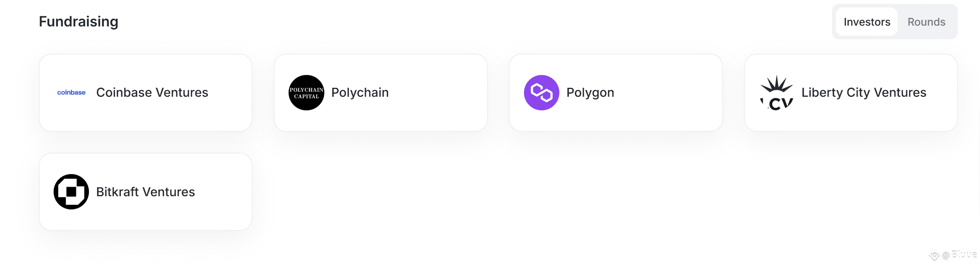Click the Coinbase logo icon
This screenshot has height=265, width=980.
[71, 92]
